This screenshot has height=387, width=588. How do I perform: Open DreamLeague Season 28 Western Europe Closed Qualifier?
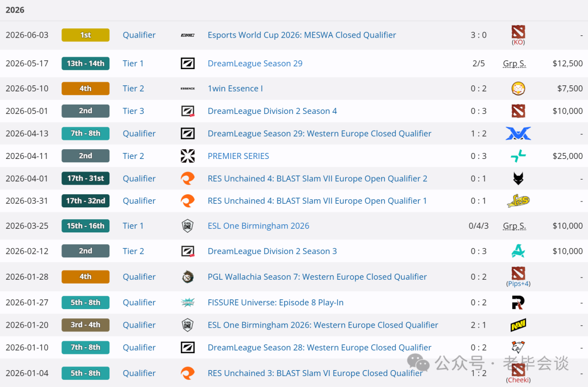320,347
